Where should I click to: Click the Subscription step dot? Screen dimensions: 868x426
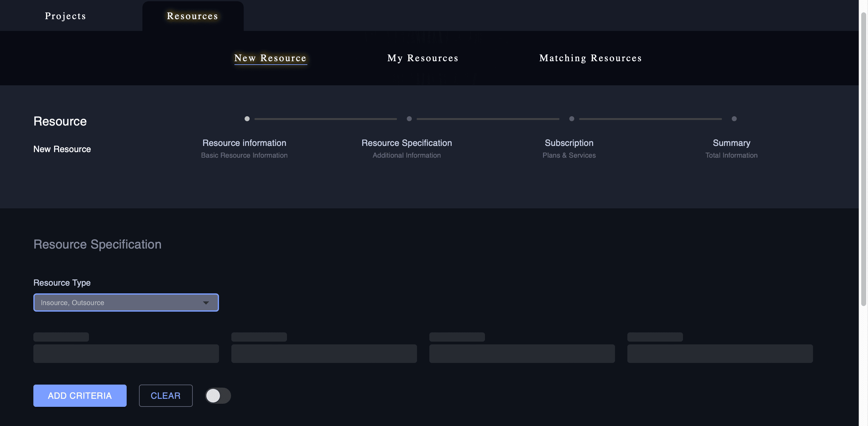point(571,119)
